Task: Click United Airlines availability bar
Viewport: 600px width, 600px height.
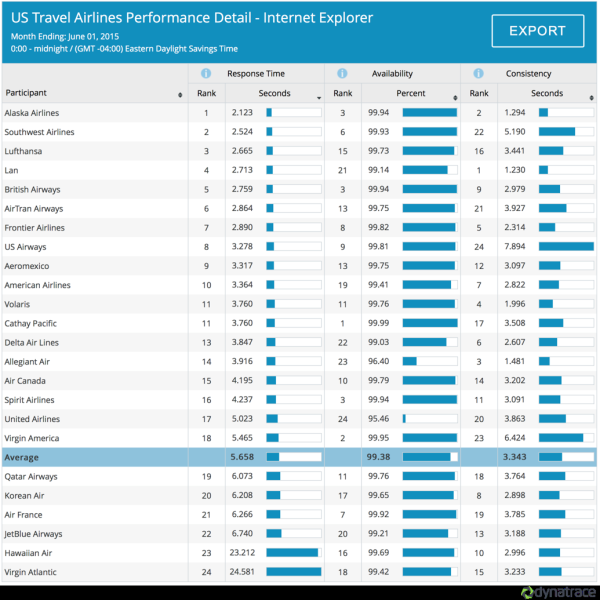Action: pyautogui.click(x=430, y=419)
